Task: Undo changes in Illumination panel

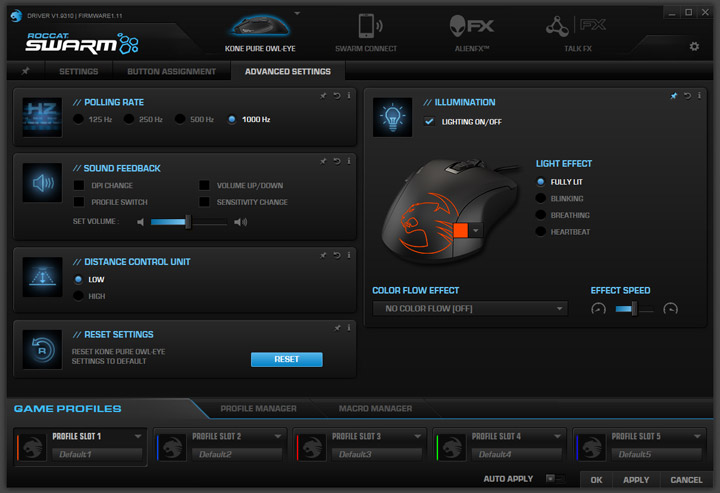Action: (x=687, y=95)
